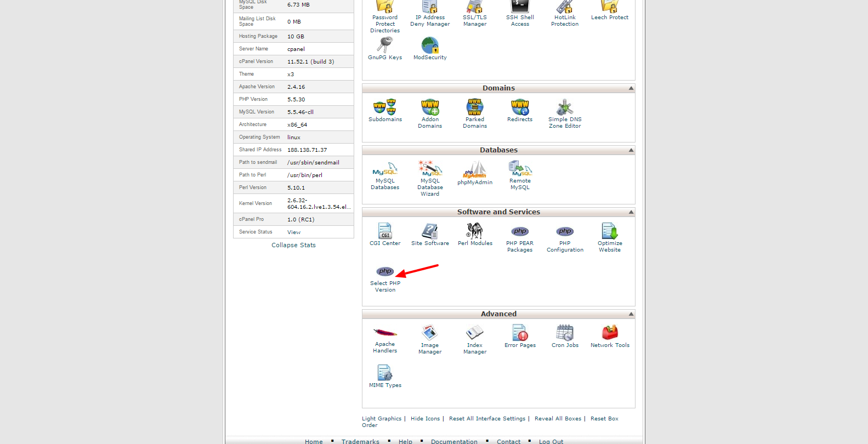
Task: Open Cron Jobs
Action: coord(565,333)
